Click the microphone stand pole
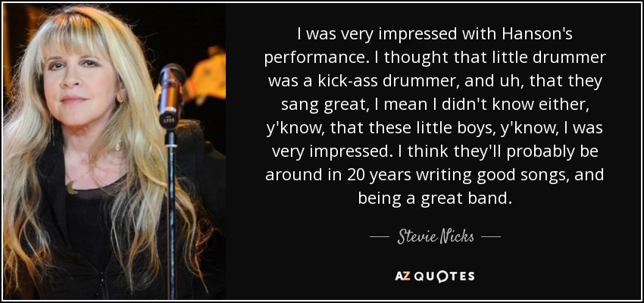The image size is (644, 303). tap(171, 214)
